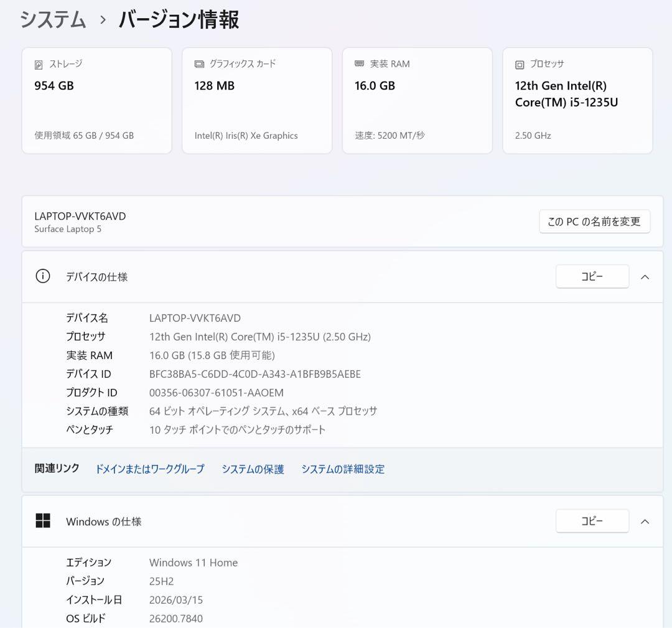Viewport: 672px width, 628px height.
Task: Select install date 2026/03/15
Action: click(x=176, y=600)
